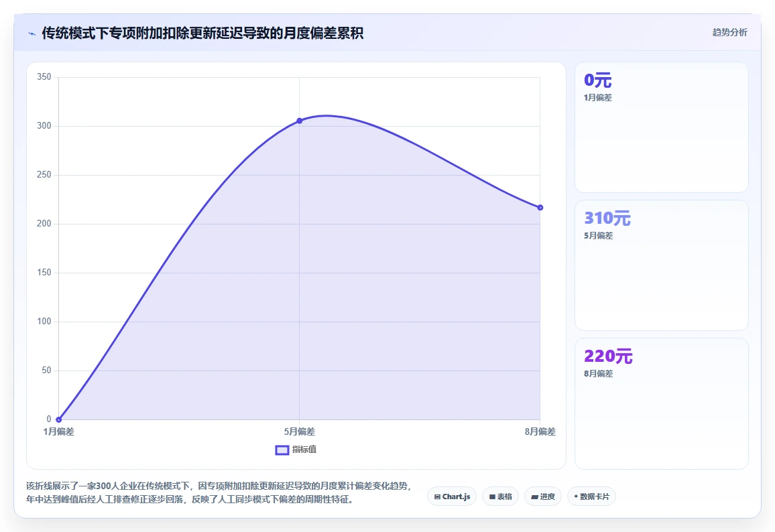
Task: Click the 250 y-axis tick label
Action: pos(44,174)
